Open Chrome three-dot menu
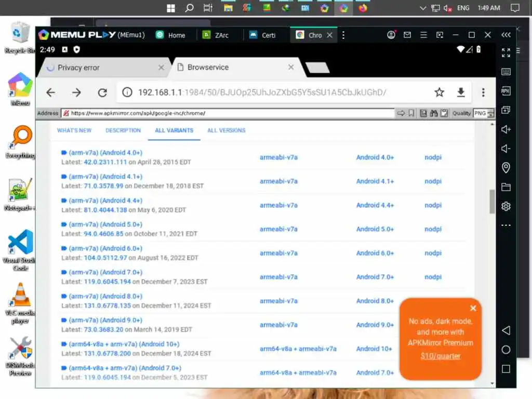This screenshot has height=399, width=532. click(483, 92)
